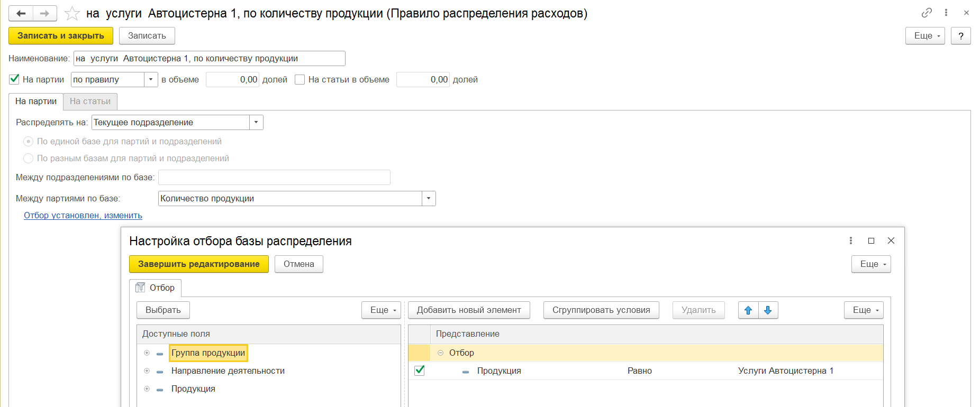This screenshot has width=980, height=407.
Task: Click the 'Выбрать' button
Action: [163, 310]
